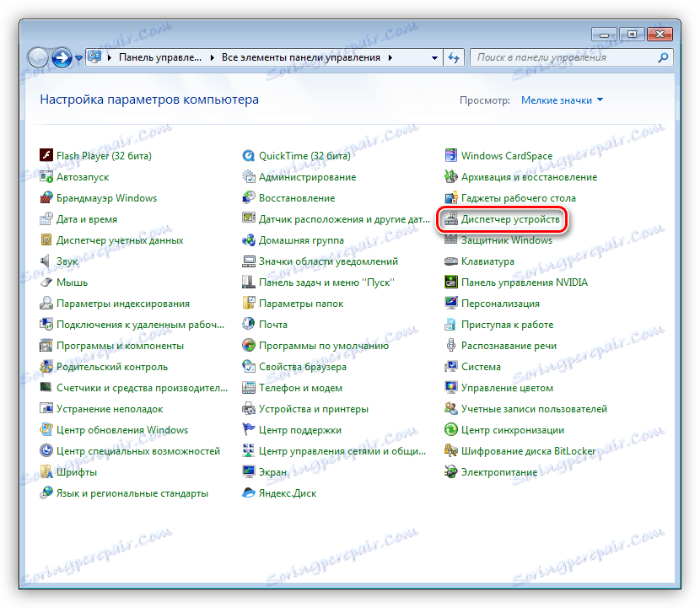Open Телефон и модем link
This screenshot has height=608, width=700.
pyautogui.click(x=300, y=388)
